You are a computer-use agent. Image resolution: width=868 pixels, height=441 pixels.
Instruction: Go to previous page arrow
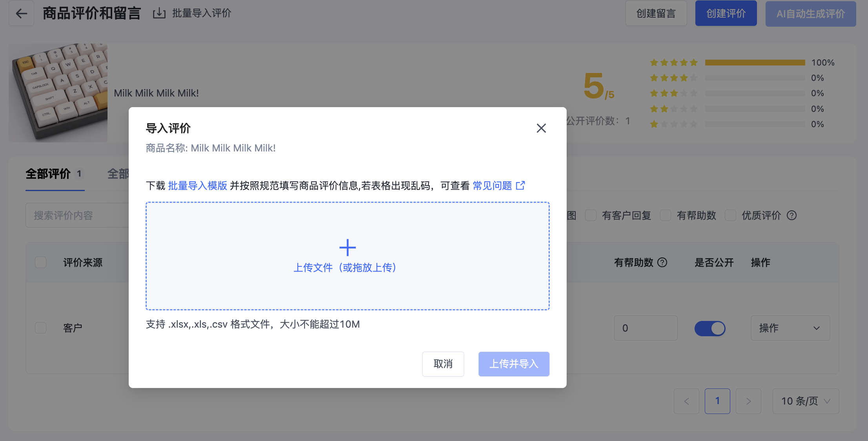(686, 401)
